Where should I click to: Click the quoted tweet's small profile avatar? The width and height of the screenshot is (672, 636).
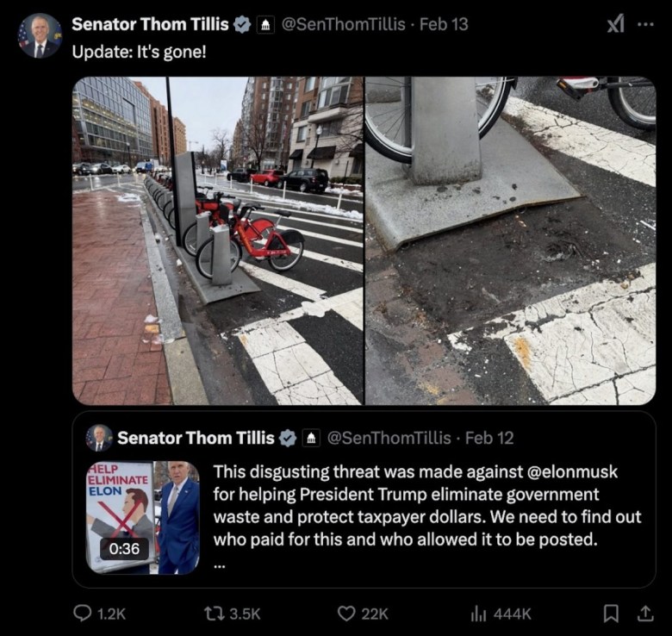[x=99, y=438]
